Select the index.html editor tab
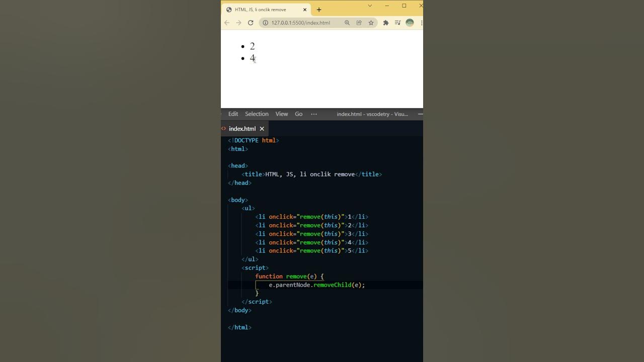Screen dimensions: 644x362 point(244,129)
